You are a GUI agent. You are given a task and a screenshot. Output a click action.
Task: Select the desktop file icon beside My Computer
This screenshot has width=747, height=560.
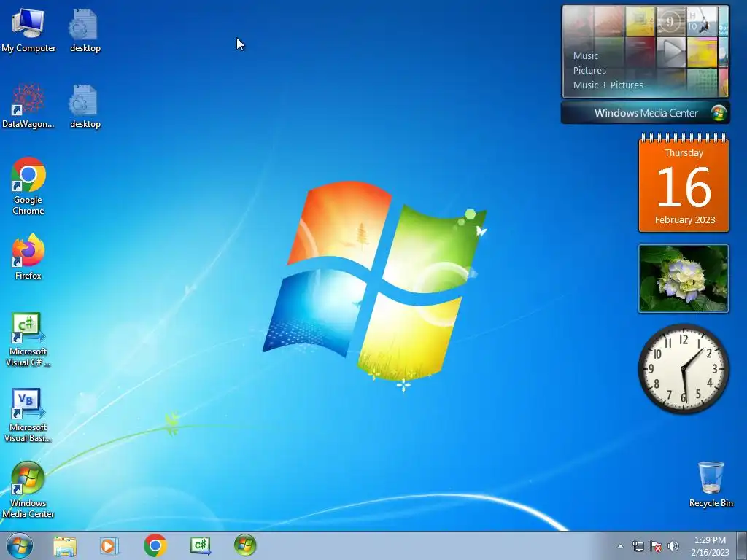pos(85,30)
